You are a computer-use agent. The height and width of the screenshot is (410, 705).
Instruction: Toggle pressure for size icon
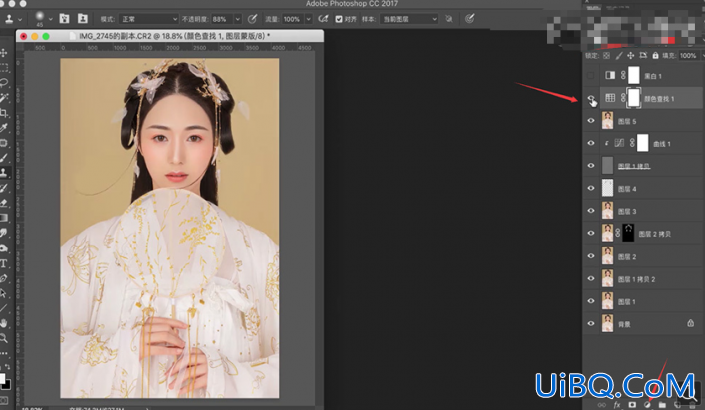469,19
